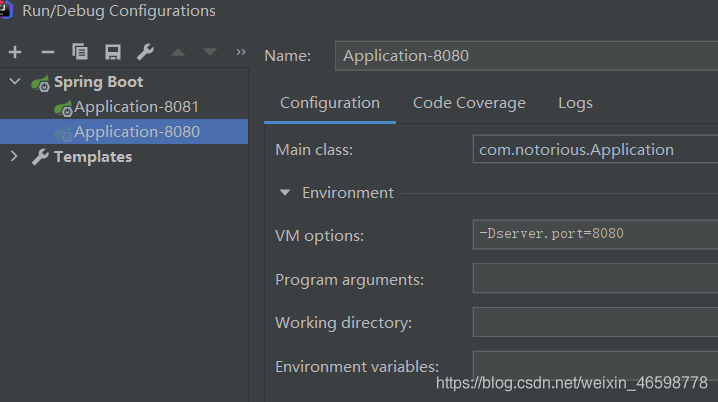The image size is (718, 402).
Task: Collapse the Spring Boot tree node
Action: point(15,81)
